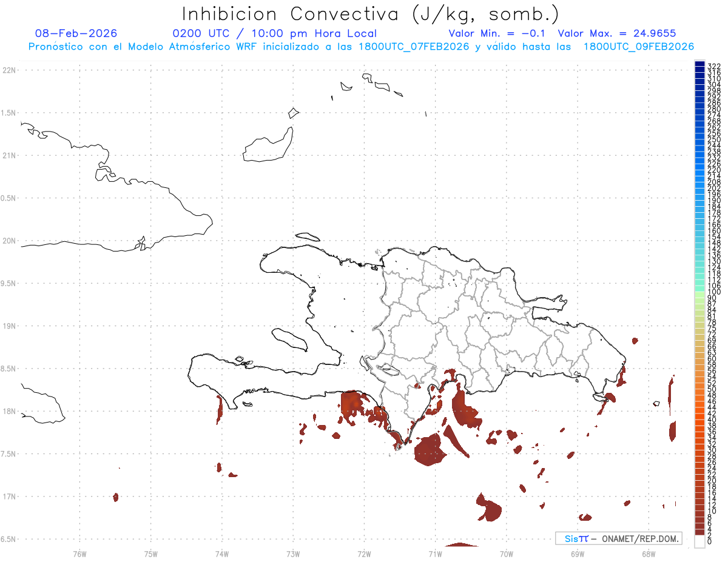Click the '1800UTC_09FEB2026' valid-until time
The width and height of the screenshot is (728, 562).
[x=638, y=47]
